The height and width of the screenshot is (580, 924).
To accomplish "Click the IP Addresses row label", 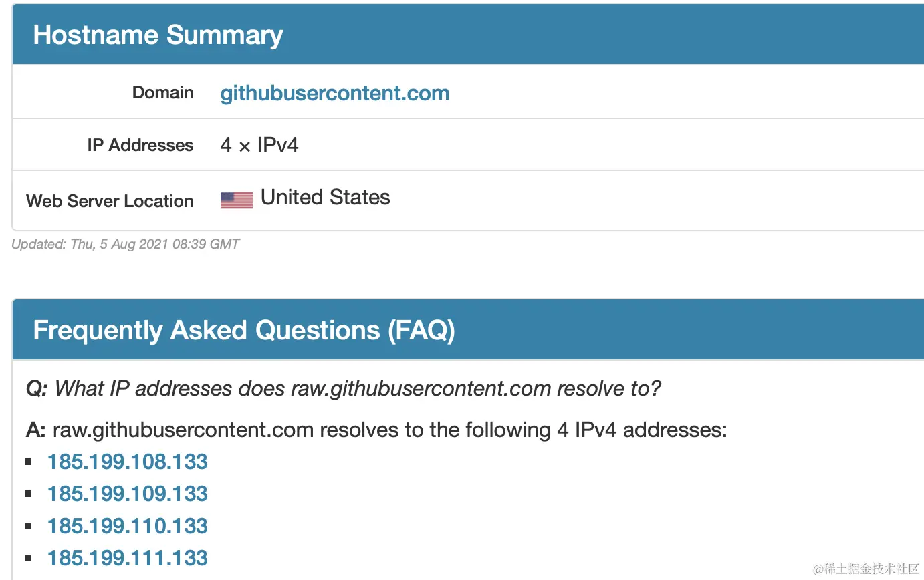I will (x=140, y=145).
